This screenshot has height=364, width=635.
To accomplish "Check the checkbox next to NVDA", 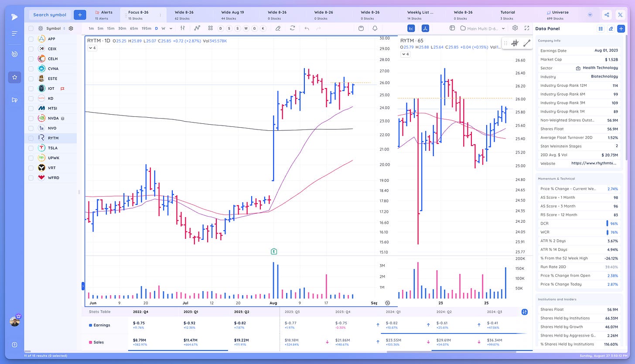I will click(x=31, y=118).
